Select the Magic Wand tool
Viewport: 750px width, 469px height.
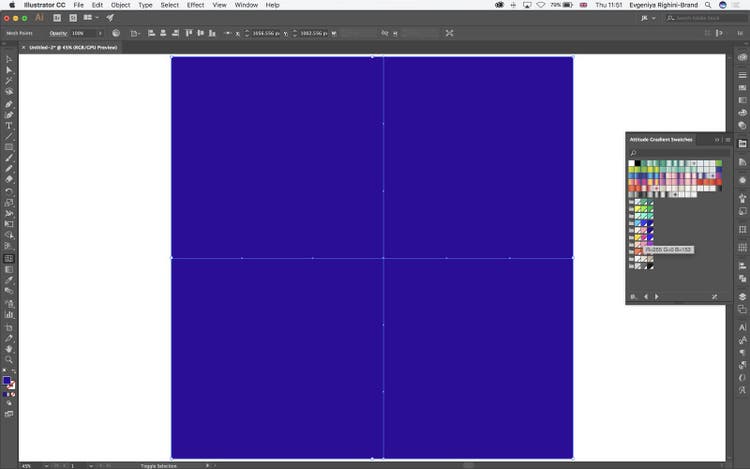click(x=9, y=80)
